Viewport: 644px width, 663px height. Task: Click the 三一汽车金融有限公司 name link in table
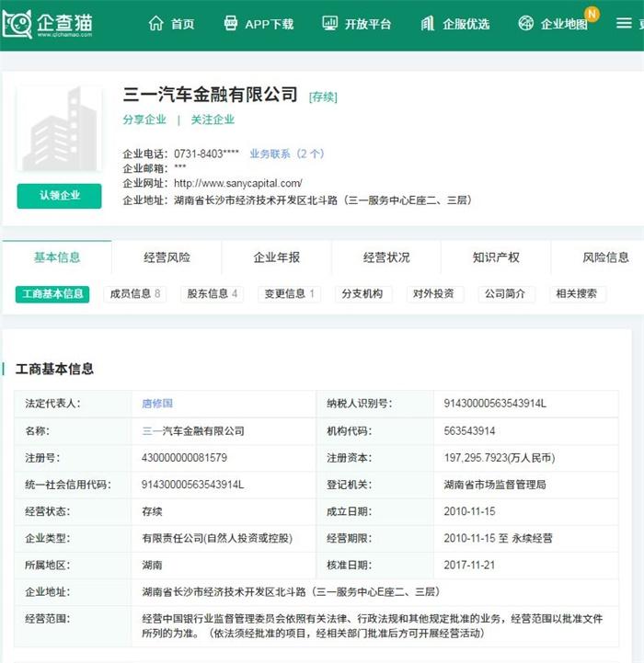pyautogui.click(x=193, y=431)
